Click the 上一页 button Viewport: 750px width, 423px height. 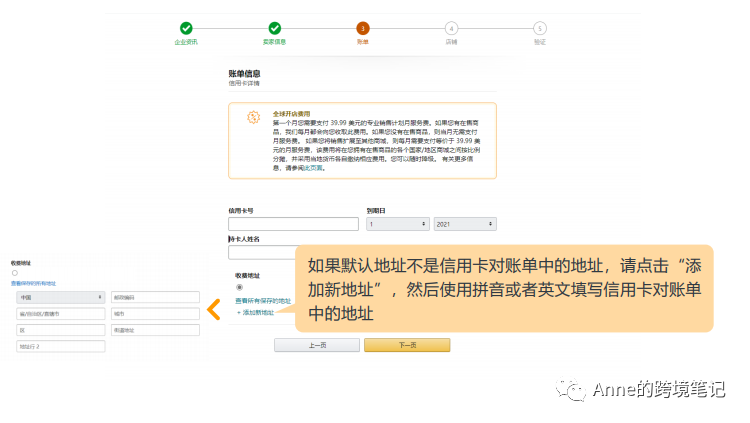pos(317,345)
